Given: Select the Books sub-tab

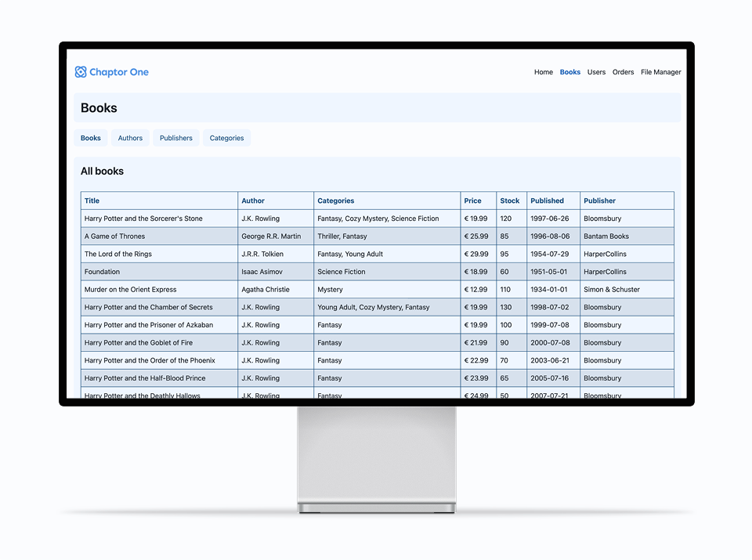Looking at the screenshot, I should (x=91, y=138).
